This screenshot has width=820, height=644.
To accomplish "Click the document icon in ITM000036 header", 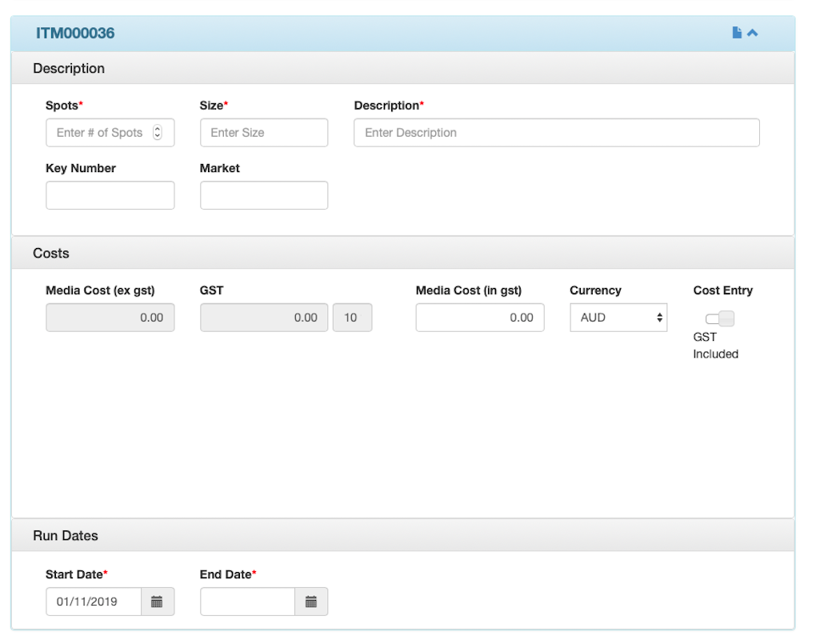I will click(737, 33).
